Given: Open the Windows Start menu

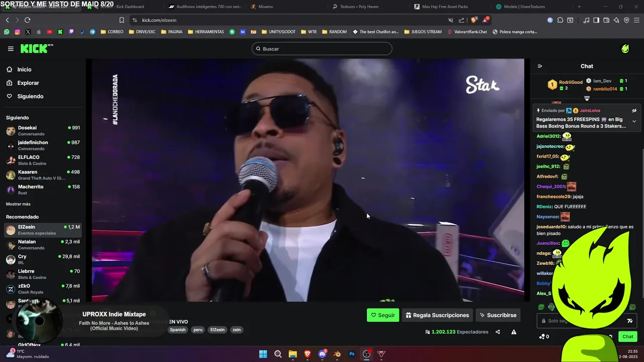Looking at the screenshot, I should pos(263,354).
